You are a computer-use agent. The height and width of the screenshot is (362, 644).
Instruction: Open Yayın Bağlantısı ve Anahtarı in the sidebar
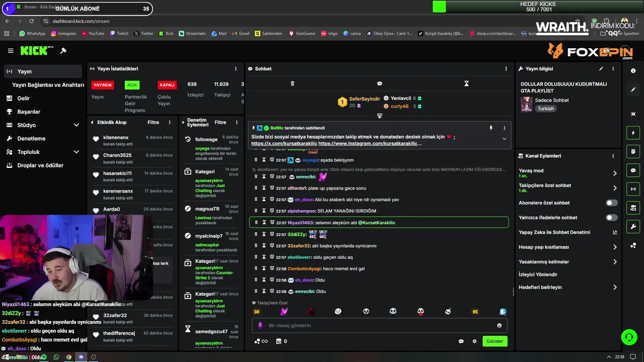point(48,85)
